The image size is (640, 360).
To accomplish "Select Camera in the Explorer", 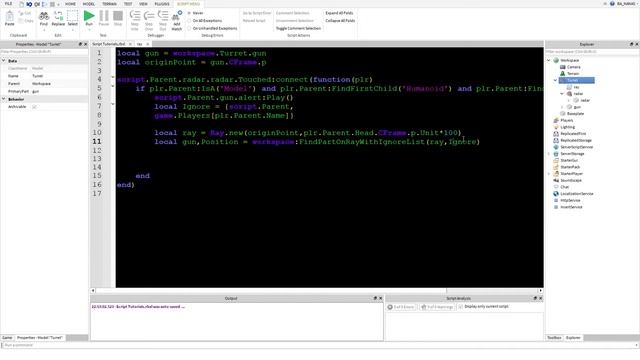I will pos(573,67).
